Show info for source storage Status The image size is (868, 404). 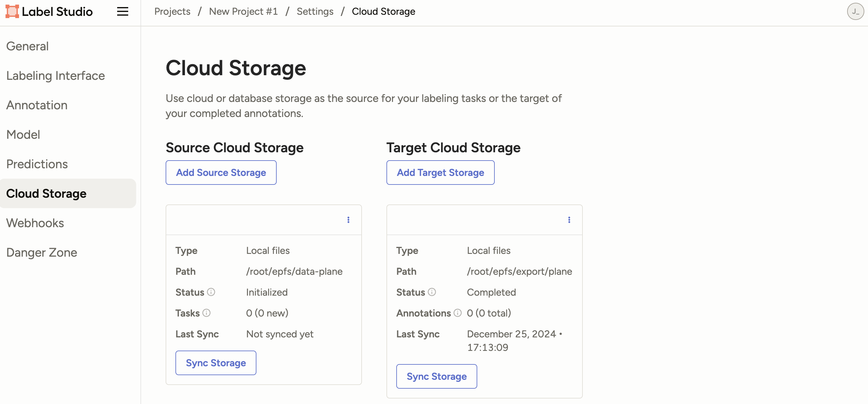211,292
